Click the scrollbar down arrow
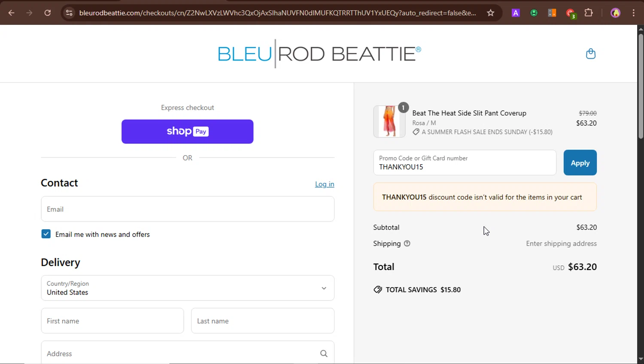644x364 pixels. [641, 359]
